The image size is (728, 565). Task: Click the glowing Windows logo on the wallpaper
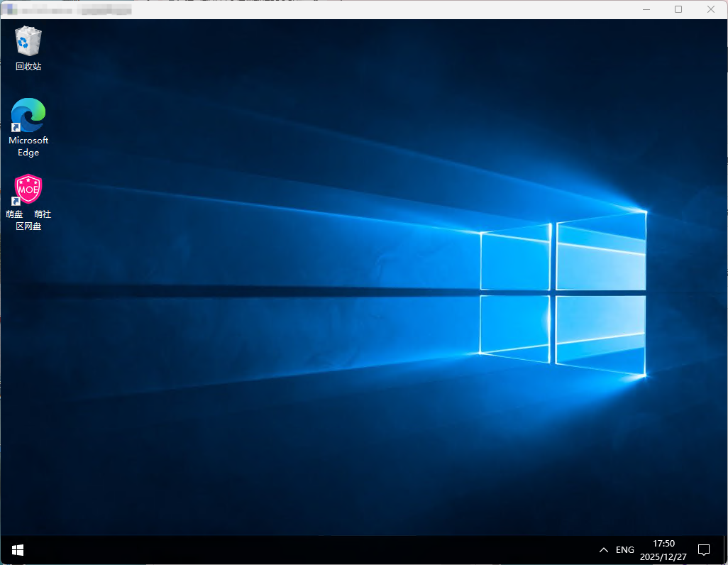563,292
